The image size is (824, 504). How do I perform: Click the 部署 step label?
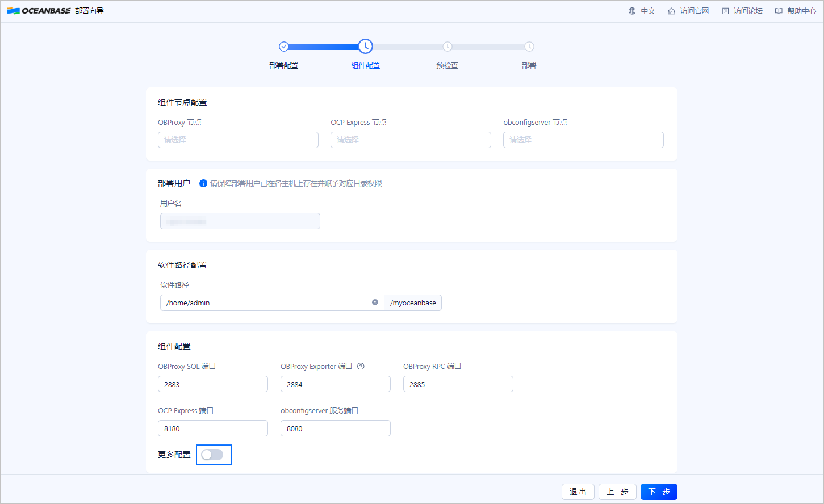point(529,65)
